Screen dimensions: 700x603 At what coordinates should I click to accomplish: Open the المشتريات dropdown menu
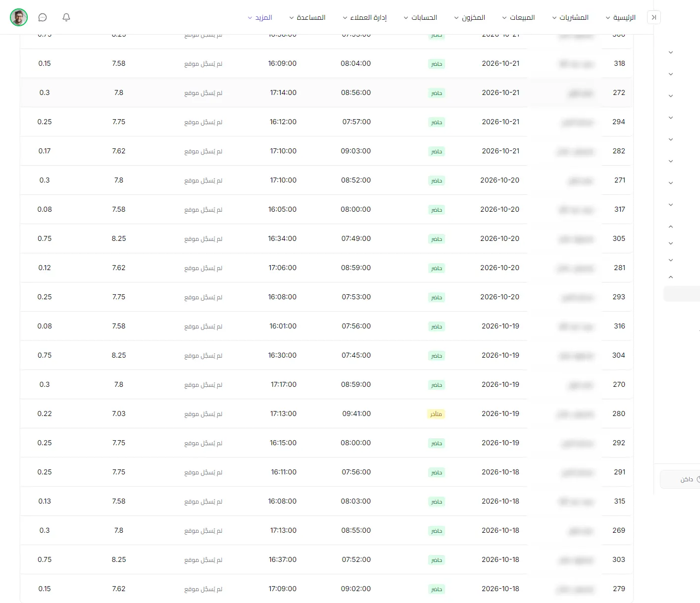point(570,17)
